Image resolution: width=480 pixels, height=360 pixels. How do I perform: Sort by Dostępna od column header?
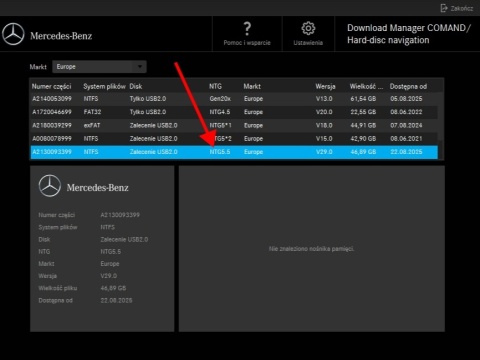click(x=408, y=86)
